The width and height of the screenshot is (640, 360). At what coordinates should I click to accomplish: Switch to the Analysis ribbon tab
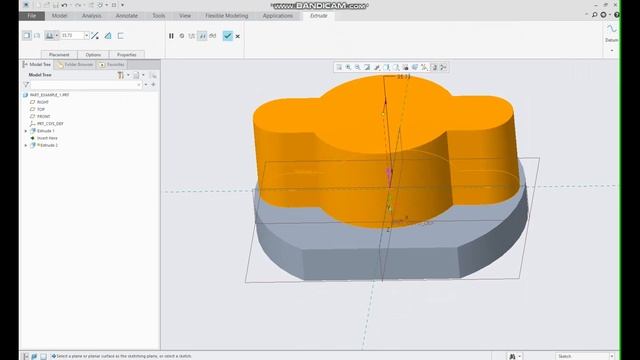[91, 16]
